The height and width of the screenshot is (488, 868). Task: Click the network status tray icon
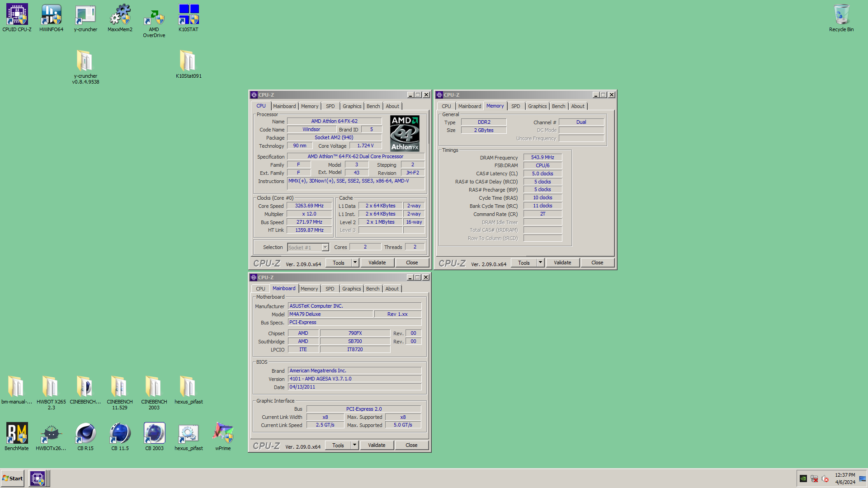[x=814, y=479]
